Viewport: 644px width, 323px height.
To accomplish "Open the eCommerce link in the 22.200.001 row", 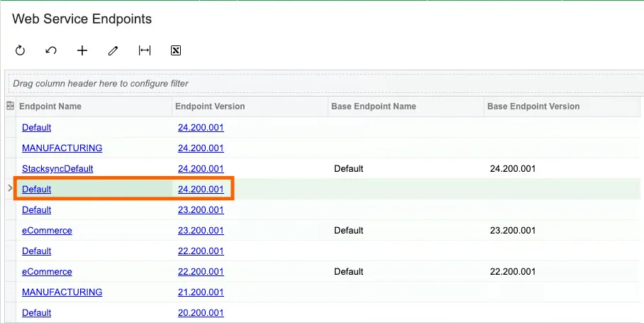I will 47,271.
